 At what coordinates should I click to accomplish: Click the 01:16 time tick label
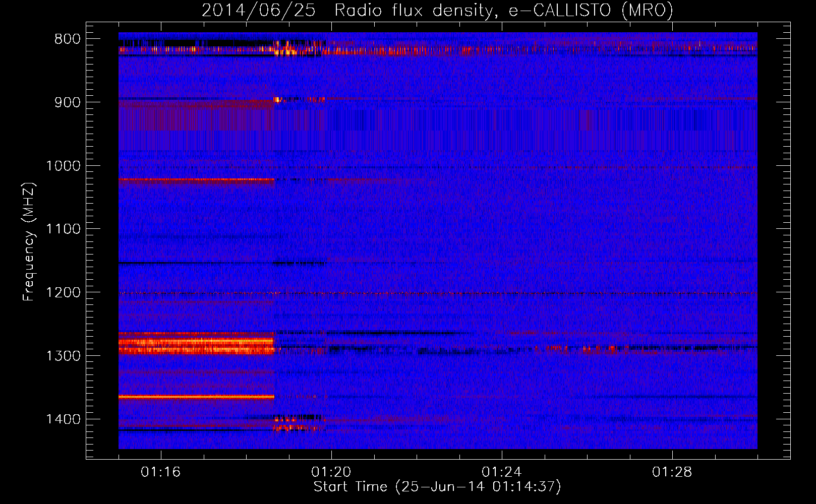coord(161,472)
